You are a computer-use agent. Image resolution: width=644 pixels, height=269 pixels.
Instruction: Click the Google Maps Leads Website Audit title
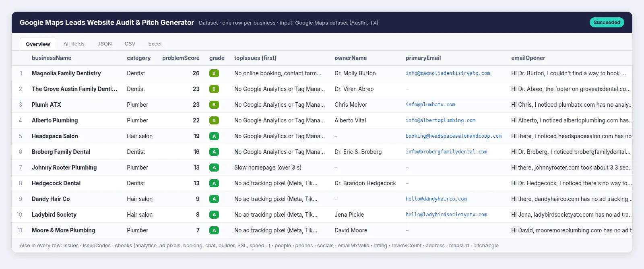pos(107,23)
